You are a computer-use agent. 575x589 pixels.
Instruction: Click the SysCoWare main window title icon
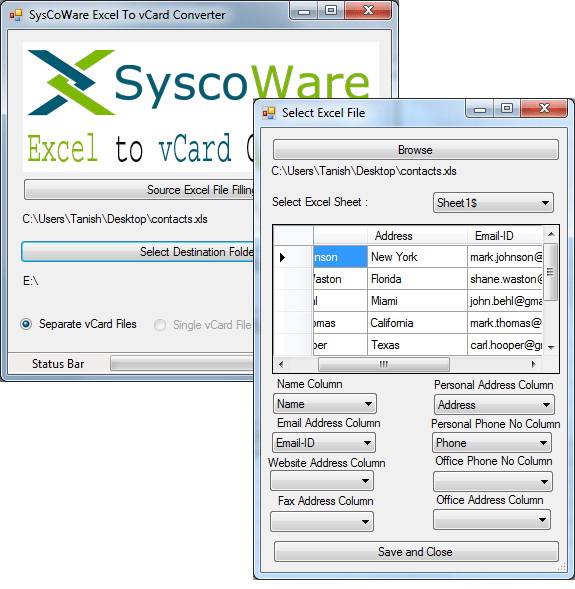(x=16, y=15)
